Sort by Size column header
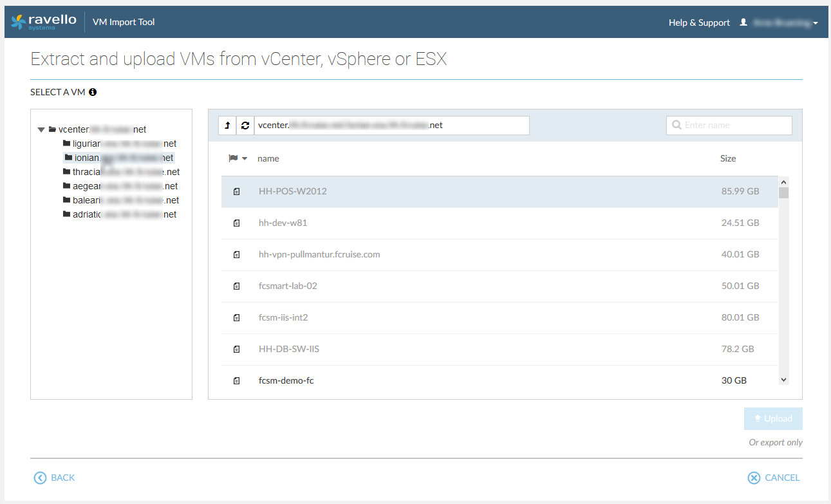 (x=728, y=158)
